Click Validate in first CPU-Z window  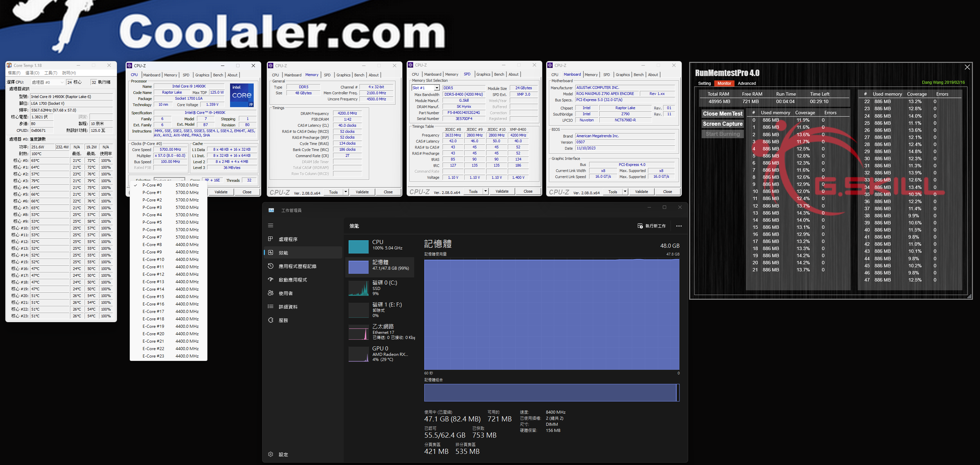pyautogui.click(x=221, y=192)
